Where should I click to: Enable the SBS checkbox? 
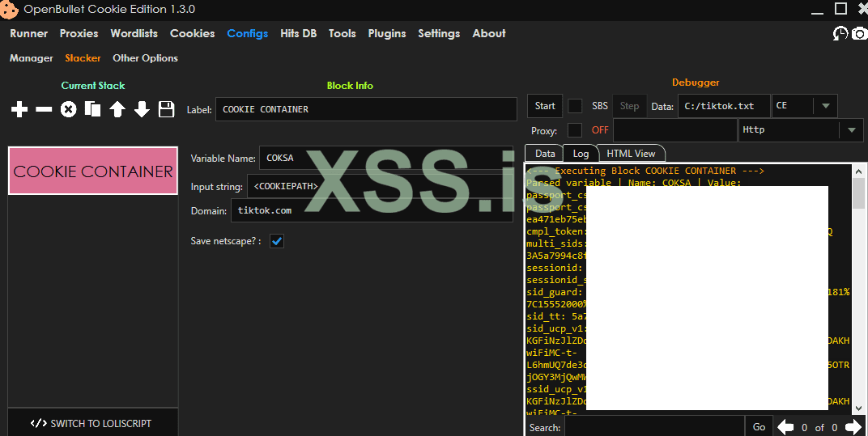[x=575, y=106]
